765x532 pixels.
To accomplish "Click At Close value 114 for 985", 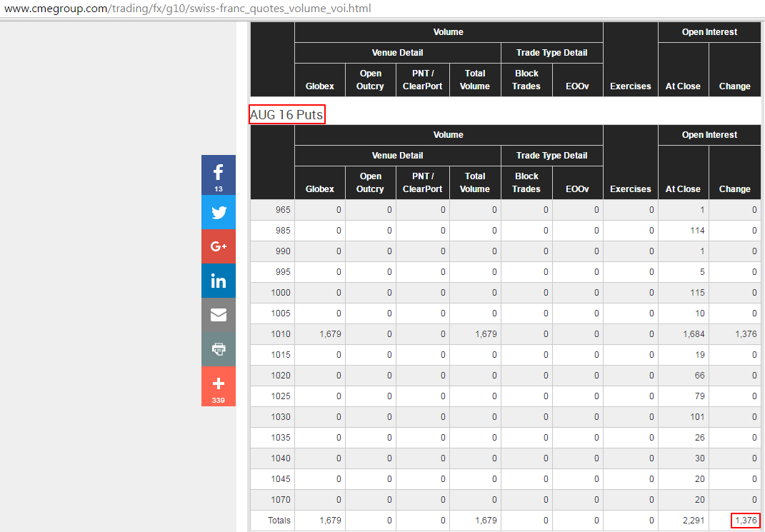I will point(697,231).
